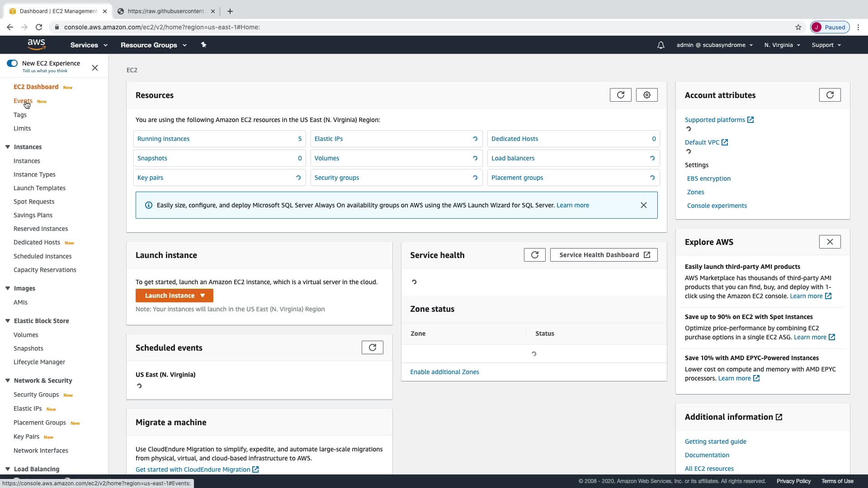Click the pin shortcut icon in navbar
The height and width of the screenshot is (488, 868).
pos(203,45)
